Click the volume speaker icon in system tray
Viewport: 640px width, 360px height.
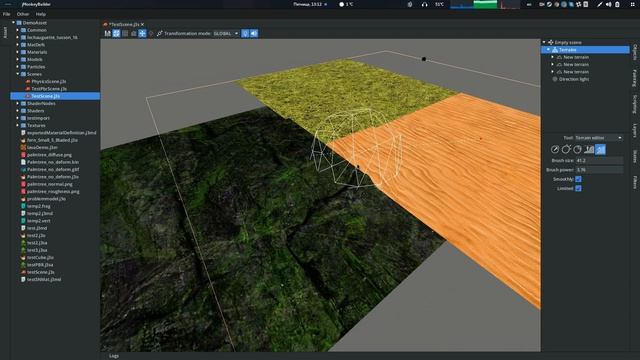click(x=609, y=4)
